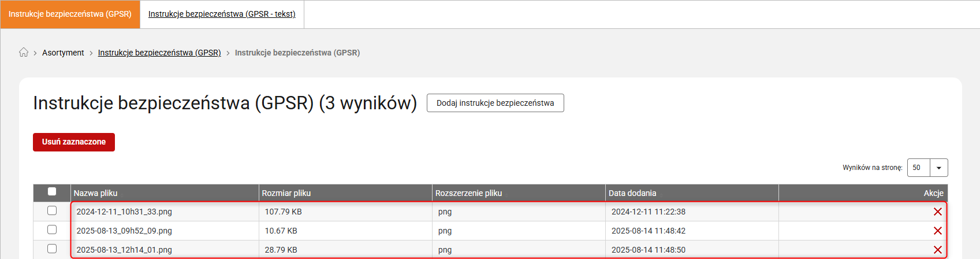Click the red Usuń zaznaczone button
This screenshot has width=980, height=259.
click(x=74, y=142)
